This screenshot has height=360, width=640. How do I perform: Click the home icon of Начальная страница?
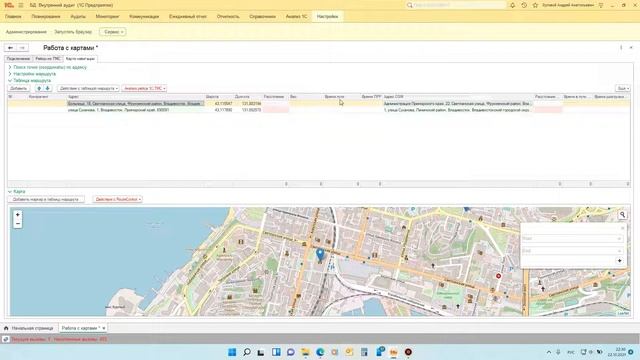[6, 328]
